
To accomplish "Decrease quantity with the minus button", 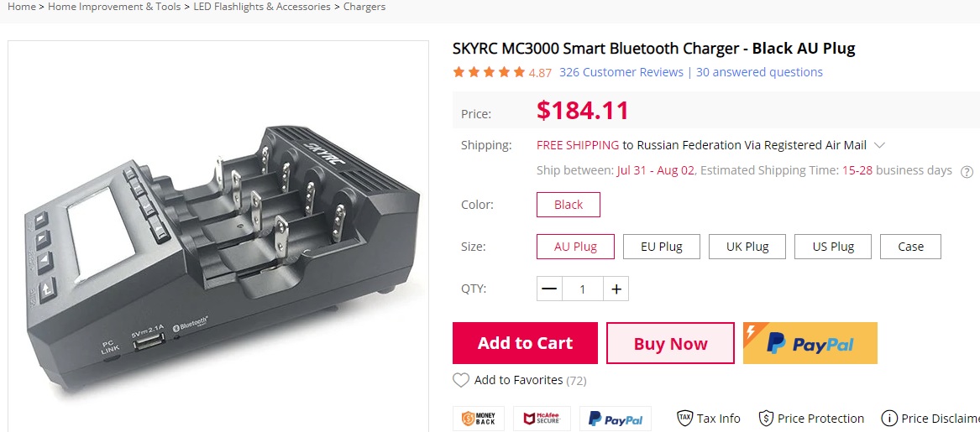I will pos(549,289).
